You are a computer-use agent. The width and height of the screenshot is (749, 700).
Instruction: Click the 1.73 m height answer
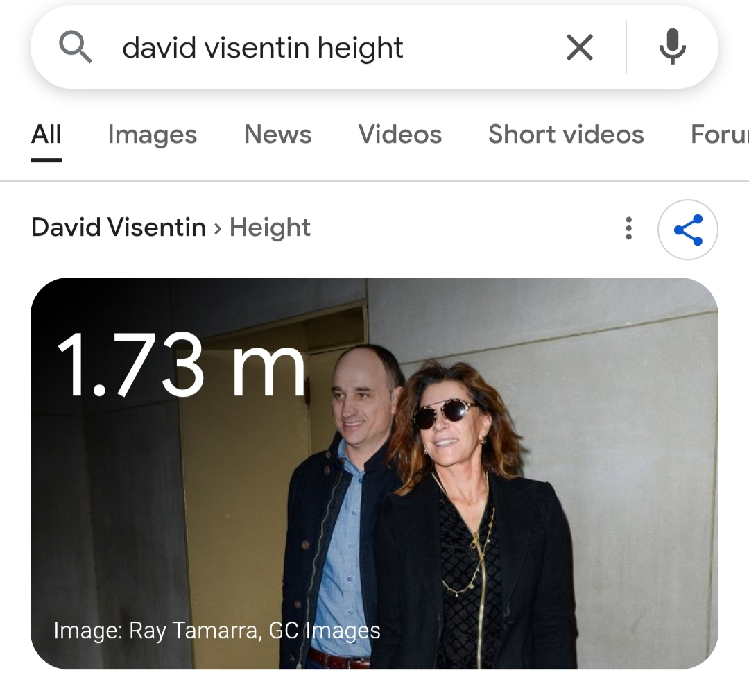[x=181, y=364]
